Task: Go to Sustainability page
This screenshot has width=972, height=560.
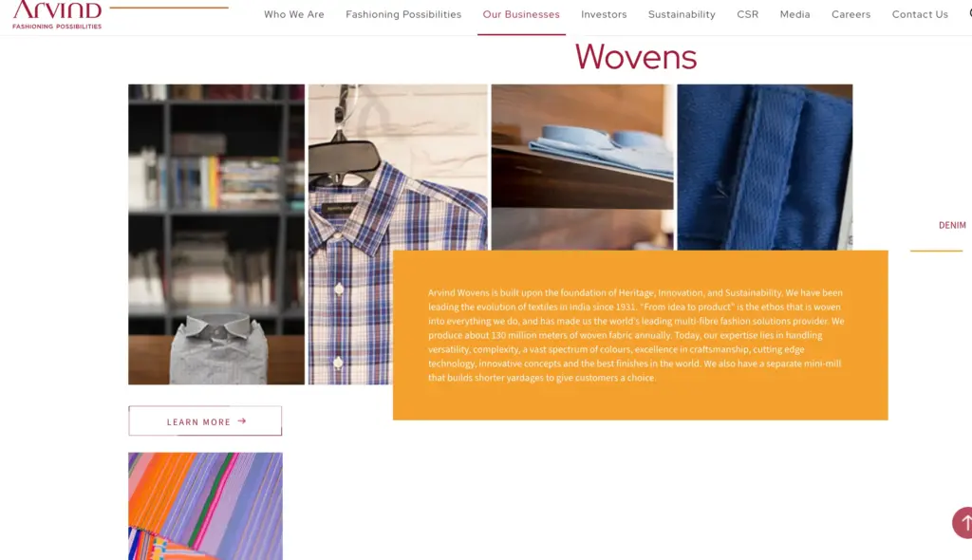Action: point(682,14)
